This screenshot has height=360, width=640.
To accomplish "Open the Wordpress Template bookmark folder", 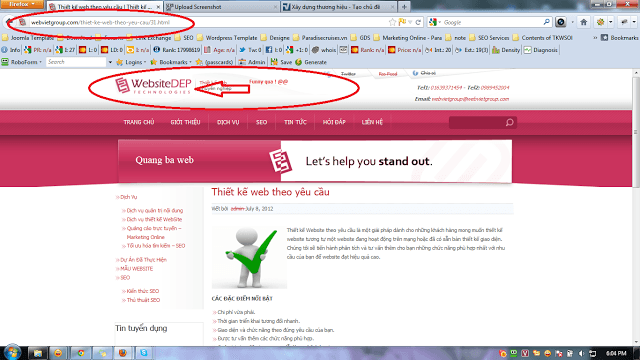I will click(x=227, y=38).
